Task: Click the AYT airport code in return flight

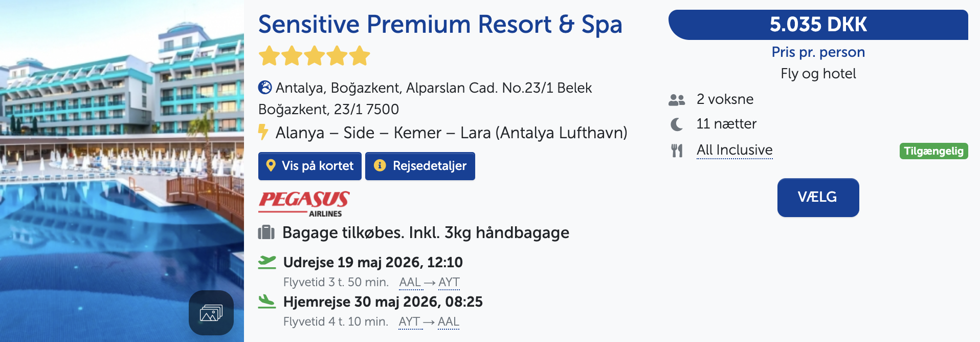Action: (x=409, y=322)
